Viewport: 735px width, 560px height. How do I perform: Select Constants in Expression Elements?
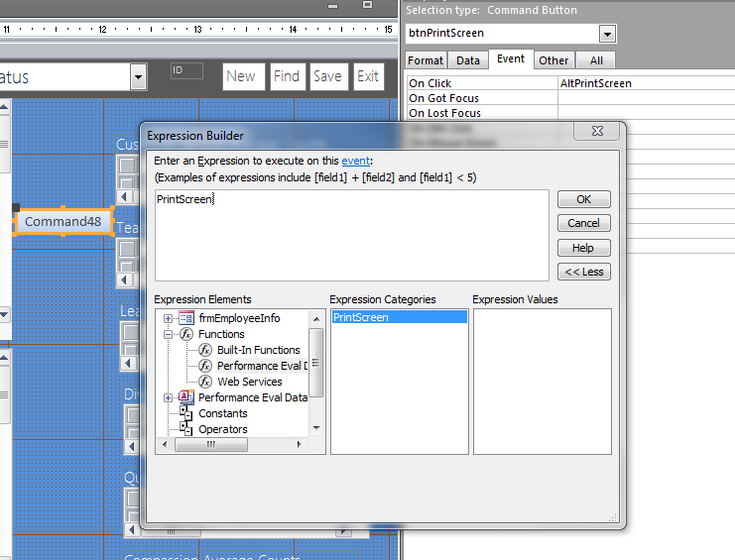pos(222,413)
